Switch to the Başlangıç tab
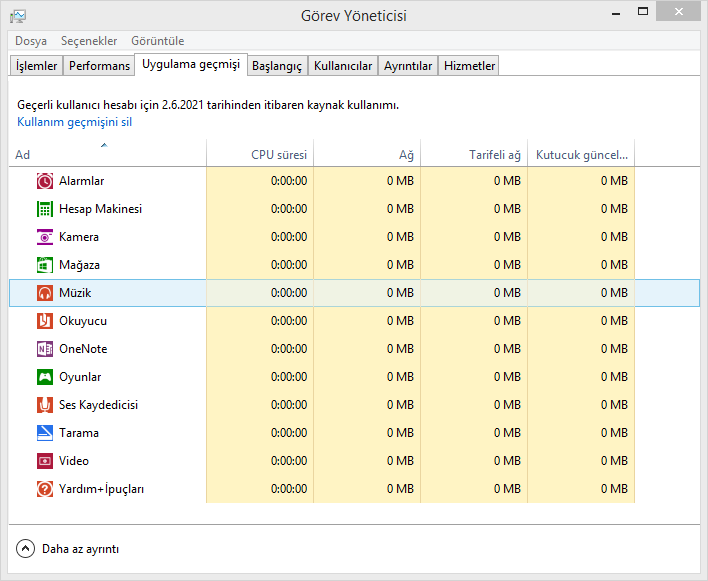This screenshot has width=708, height=581. point(277,66)
